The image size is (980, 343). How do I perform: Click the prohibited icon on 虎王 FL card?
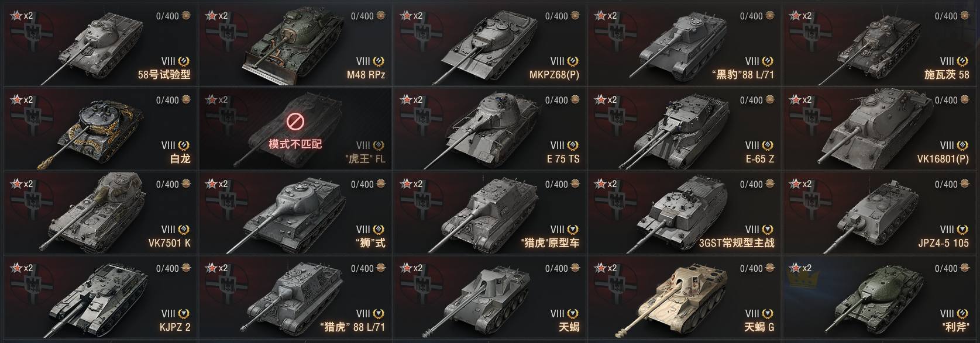pos(295,122)
